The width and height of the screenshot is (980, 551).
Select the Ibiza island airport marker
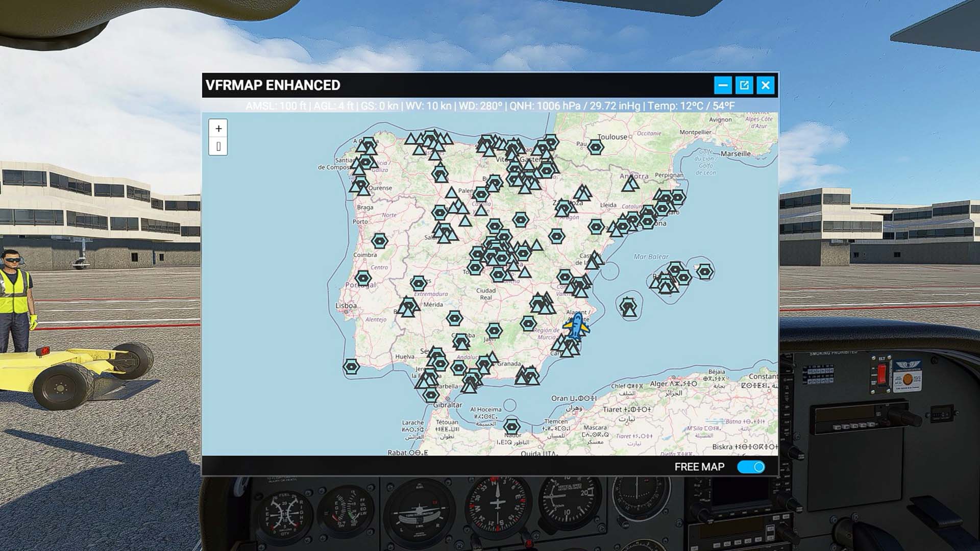pyautogui.click(x=628, y=307)
